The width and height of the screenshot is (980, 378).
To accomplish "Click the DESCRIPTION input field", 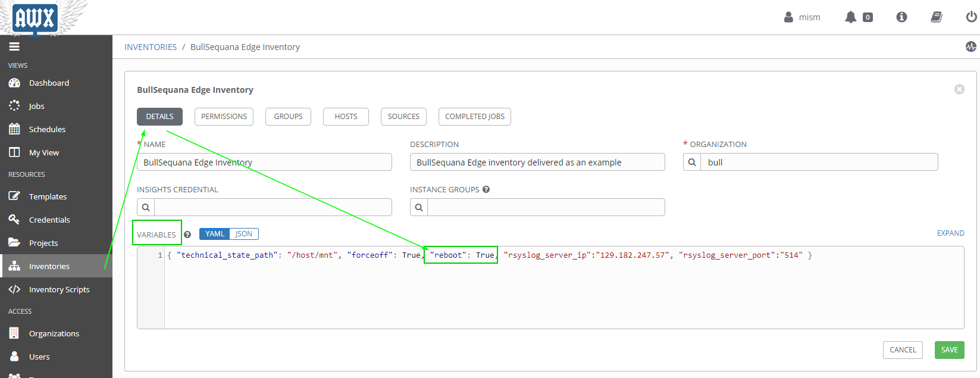I will [537, 162].
